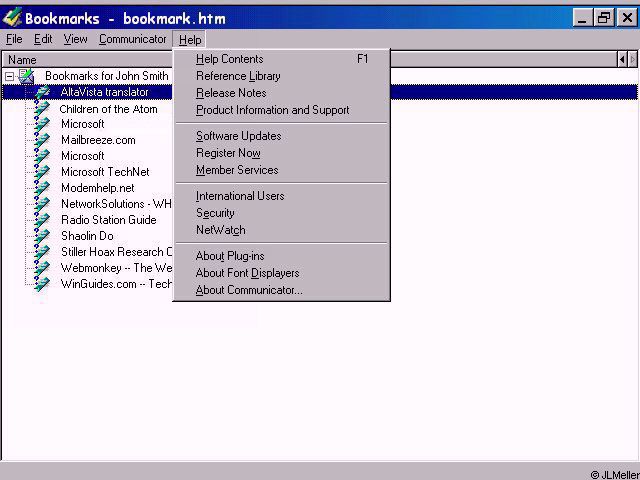Open the Edit menu
The width and height of the screenshot is (640, 480).
(x=43, y=39)
